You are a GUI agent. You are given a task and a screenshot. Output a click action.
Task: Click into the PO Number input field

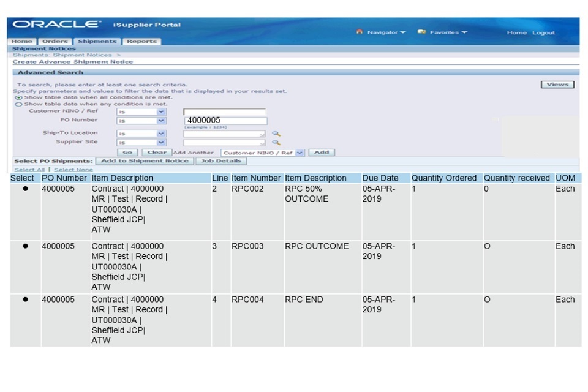[x=225, y=121]
